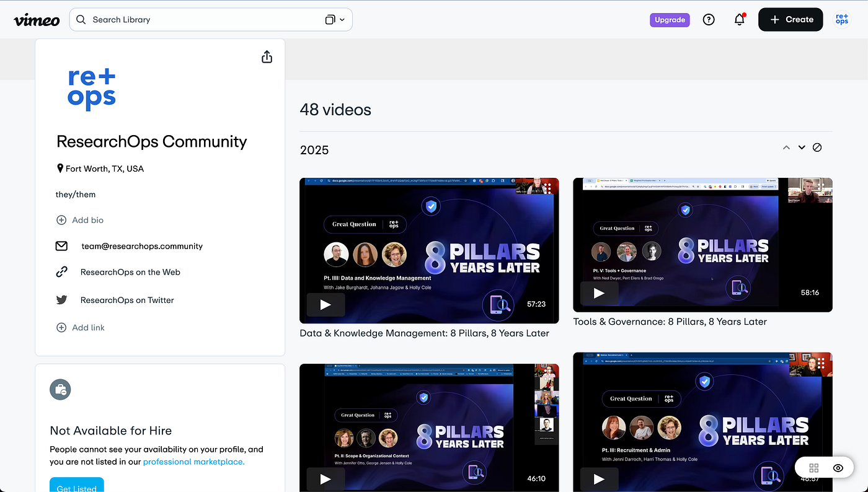Open the notifications bell
868x492 pixels.
[739, 20]
